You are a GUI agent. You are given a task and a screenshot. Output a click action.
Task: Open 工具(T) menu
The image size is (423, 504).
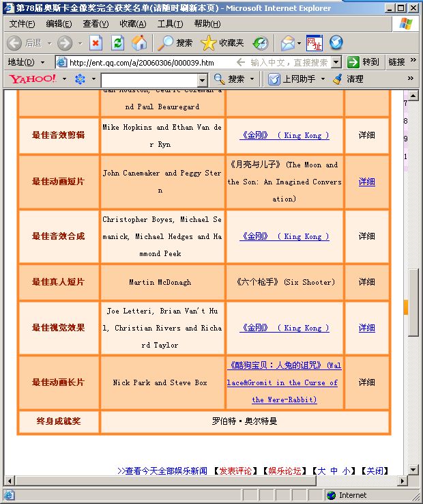(x=171, y=24)
